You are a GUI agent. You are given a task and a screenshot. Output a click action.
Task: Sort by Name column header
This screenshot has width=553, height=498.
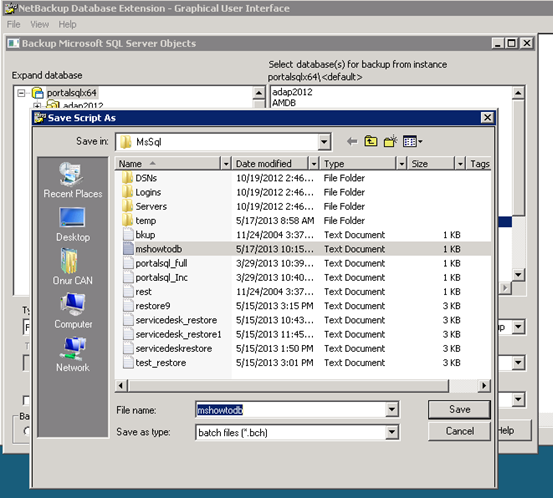168,164
